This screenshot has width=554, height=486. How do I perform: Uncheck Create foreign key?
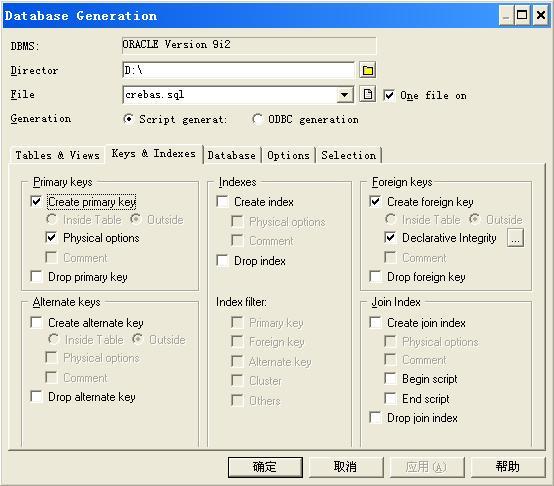(x=375, y=202)
